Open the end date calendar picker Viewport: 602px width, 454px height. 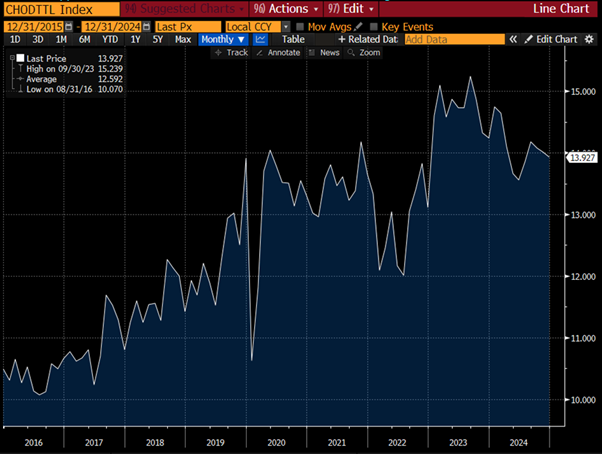[x=149, y=25]
